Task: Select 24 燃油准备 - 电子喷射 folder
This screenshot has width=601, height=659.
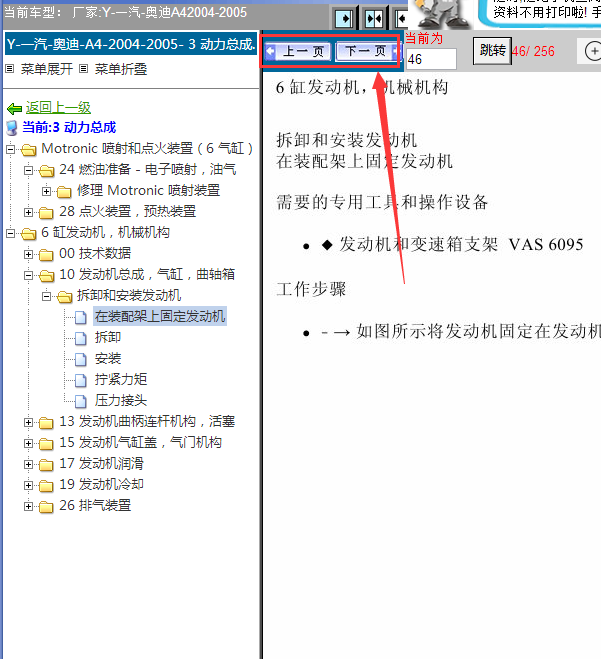Action: pyautogui.click(x=148, y=169)
